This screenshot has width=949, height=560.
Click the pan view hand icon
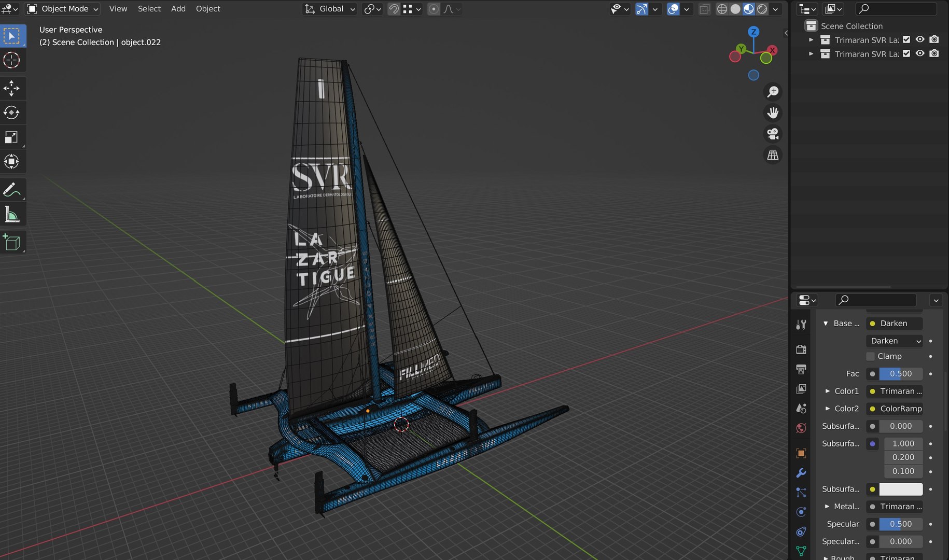tap(773, 113)
